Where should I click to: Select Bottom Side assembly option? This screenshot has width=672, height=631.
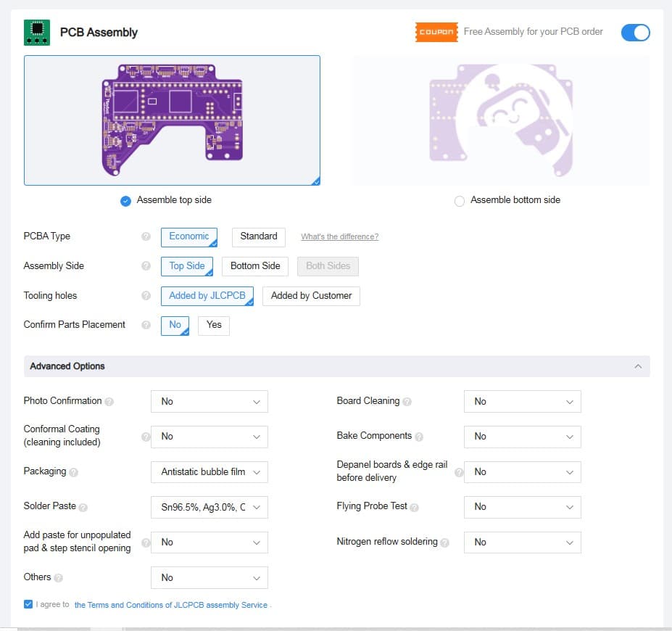click(x=255, y=267)
